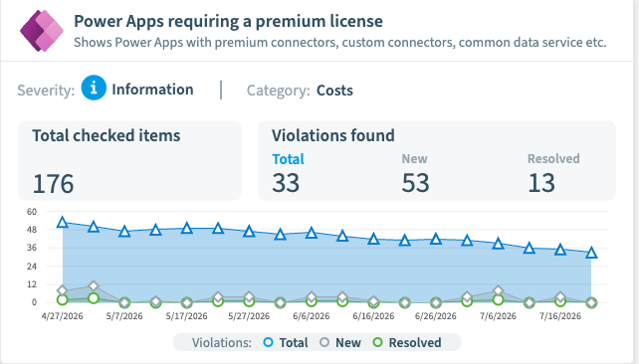Click the x-axis label '7/16/2026'

coord(560,316)
